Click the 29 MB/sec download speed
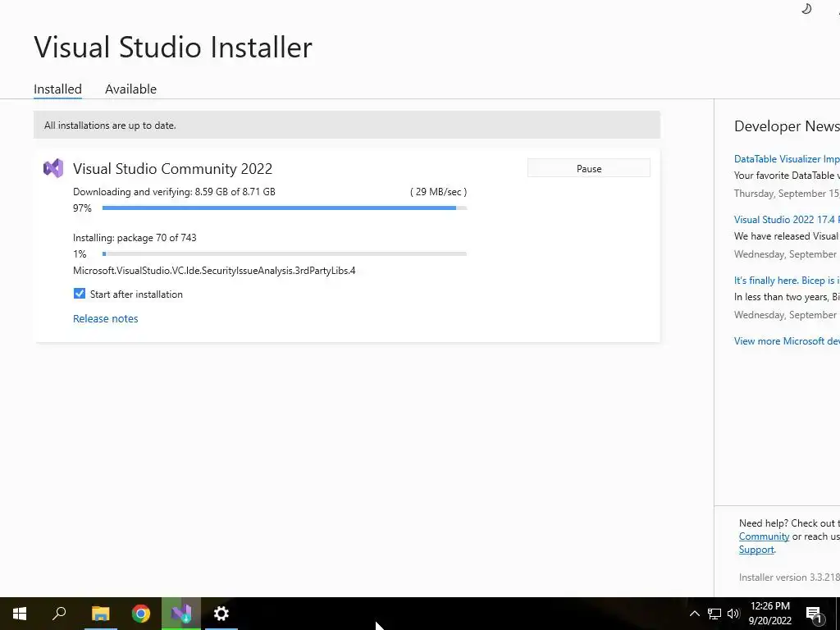840x630 pixels. click(438, 191)
